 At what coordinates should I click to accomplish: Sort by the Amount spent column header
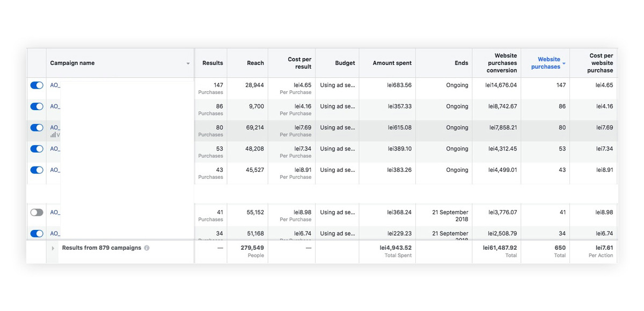(392, 63)
